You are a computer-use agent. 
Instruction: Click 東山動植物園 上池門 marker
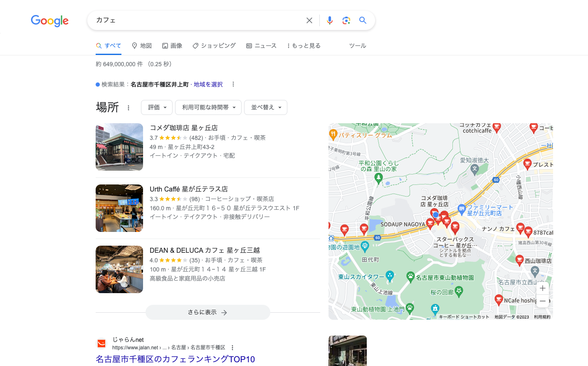[x=410, y=308]
